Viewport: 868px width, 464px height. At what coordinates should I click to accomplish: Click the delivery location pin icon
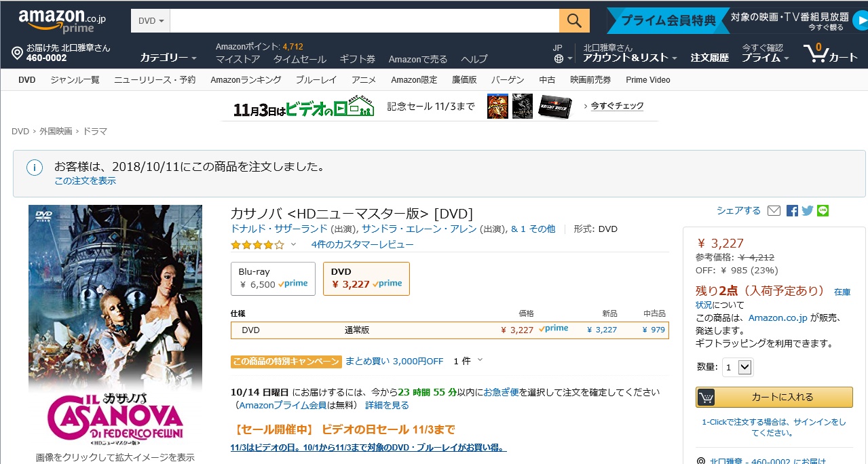point(18,53)
